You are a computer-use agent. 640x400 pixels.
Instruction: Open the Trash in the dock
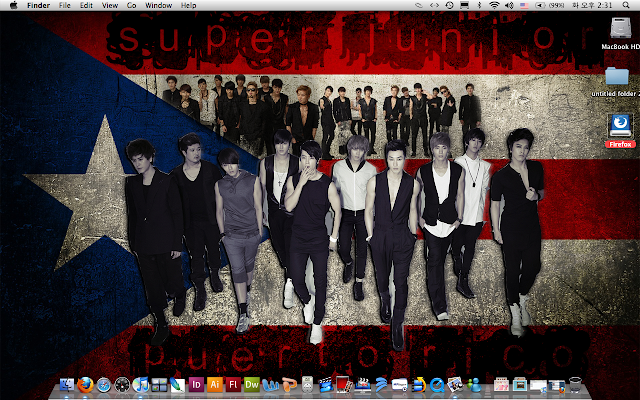click(x=575, y=384)
